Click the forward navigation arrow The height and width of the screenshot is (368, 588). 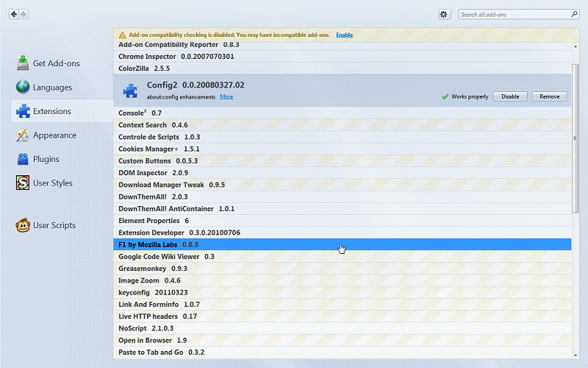point(24,14)
